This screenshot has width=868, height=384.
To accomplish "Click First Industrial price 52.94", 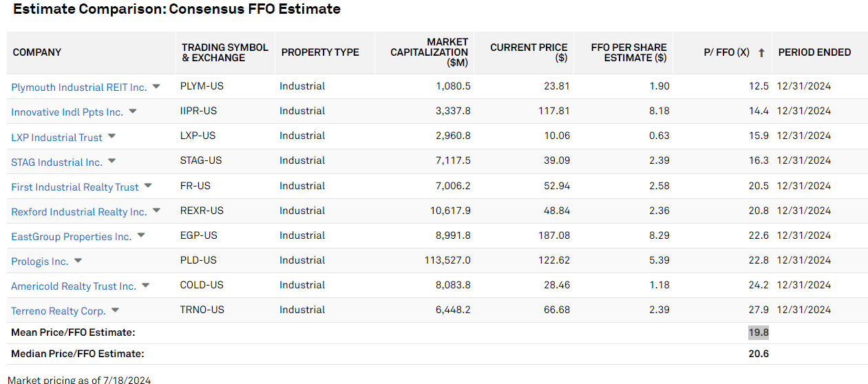I will [557, 186].
